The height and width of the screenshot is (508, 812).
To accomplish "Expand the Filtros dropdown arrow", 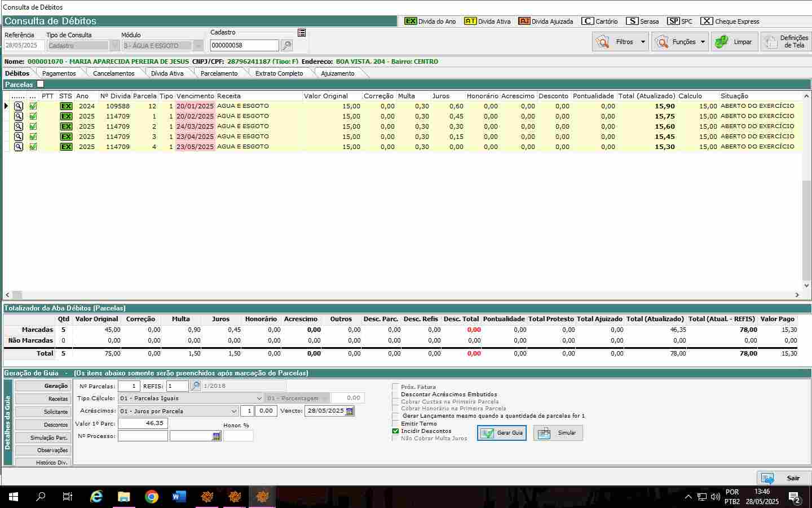I will (643, 42).
